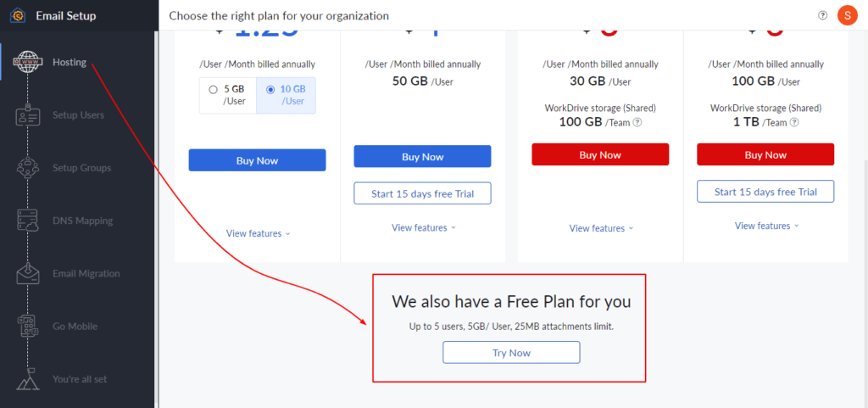Expand View features under the 50 GB plan
Viewport: 868px width, 408px height.
pos(423,227)
